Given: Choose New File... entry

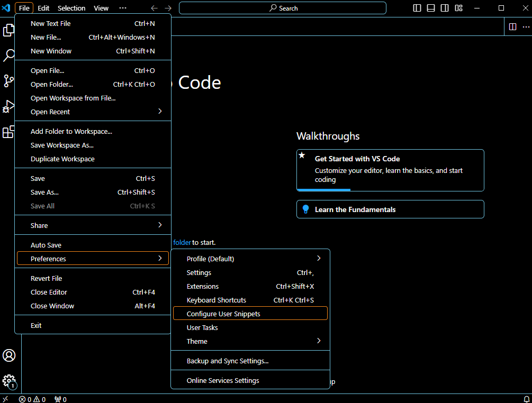Looking at the screenshot, I should 93,37.
